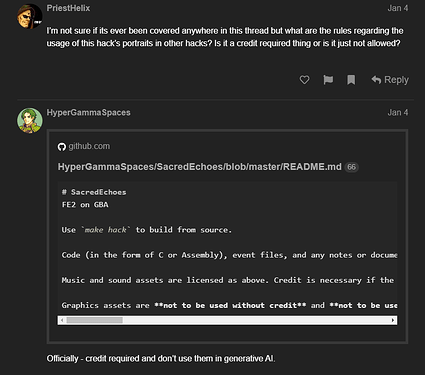Click the HyperGammaSpaces username
Image resolution: width=425 pixels, height=375 pixels.
[89, 113]
